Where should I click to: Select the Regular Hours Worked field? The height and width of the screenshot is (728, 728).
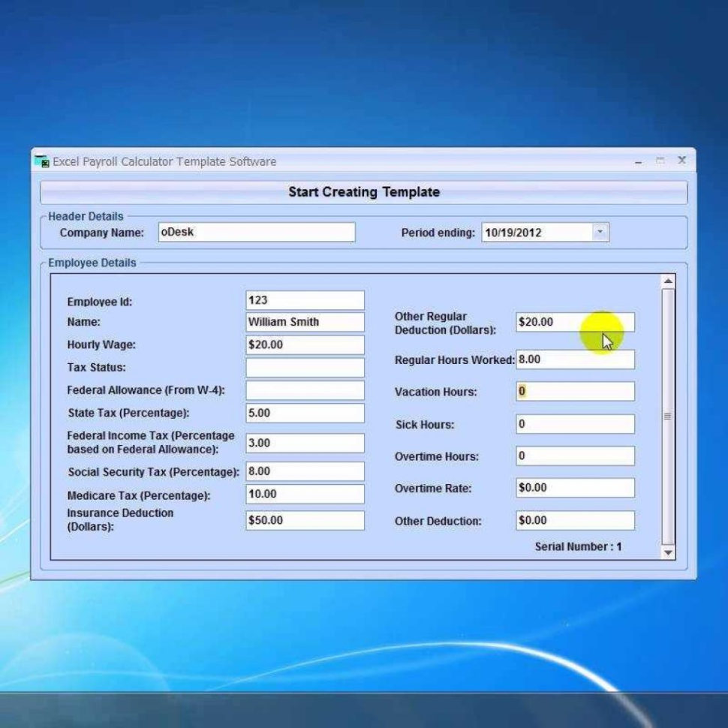pos(574,359)
